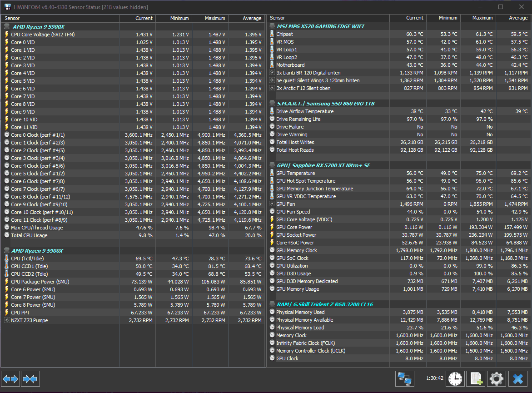Select the VR Loop2 temperature row
This screenshot has height=393, width=532.
tap(398, 57)
